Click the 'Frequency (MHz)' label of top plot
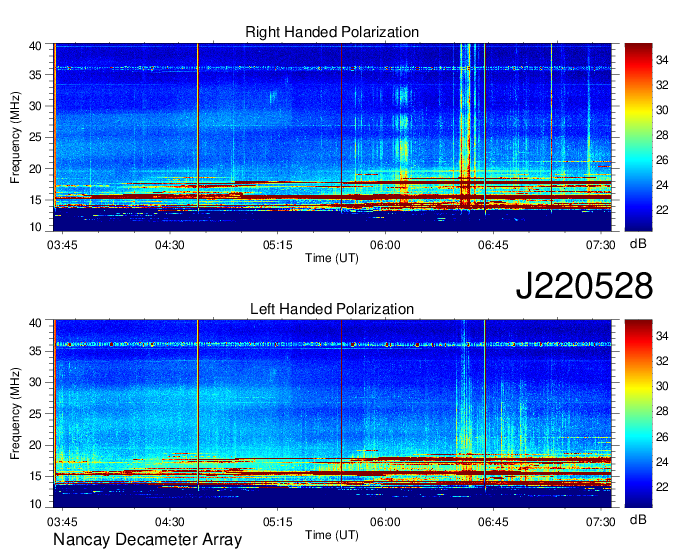The image size is (680, 552). pos(15,137)
